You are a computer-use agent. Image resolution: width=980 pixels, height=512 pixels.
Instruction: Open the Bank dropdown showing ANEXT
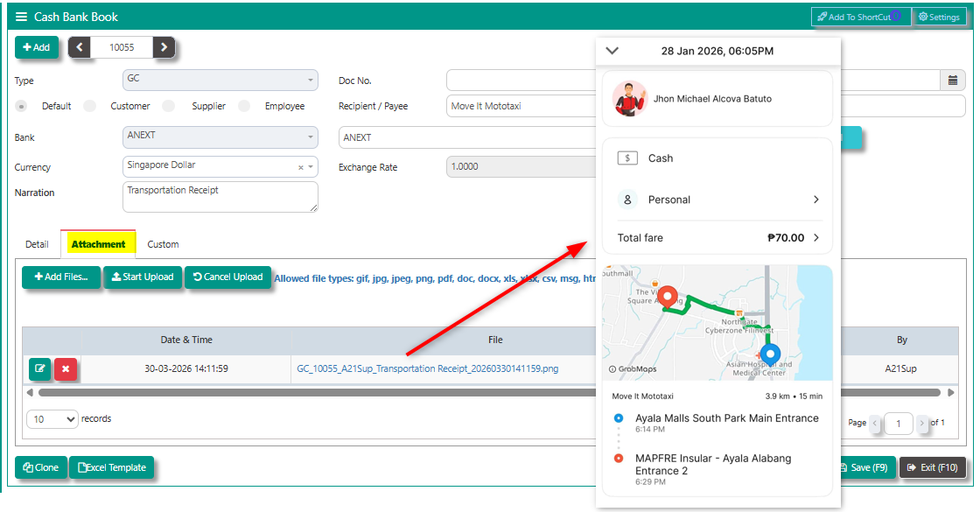(220, 137)
